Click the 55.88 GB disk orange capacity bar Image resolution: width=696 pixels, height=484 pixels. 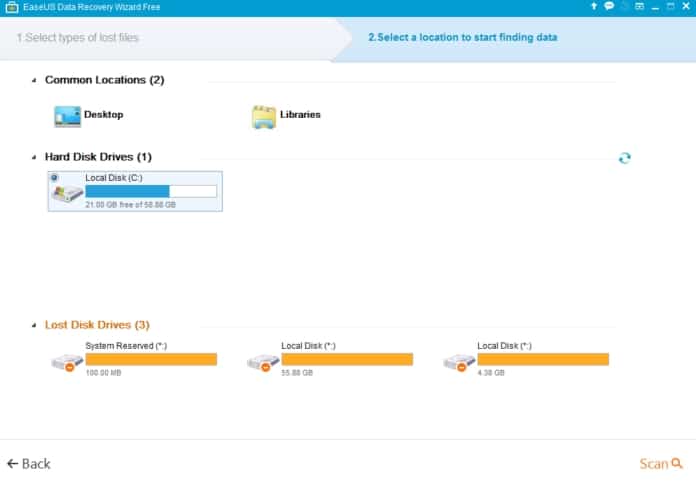(347, 359)
